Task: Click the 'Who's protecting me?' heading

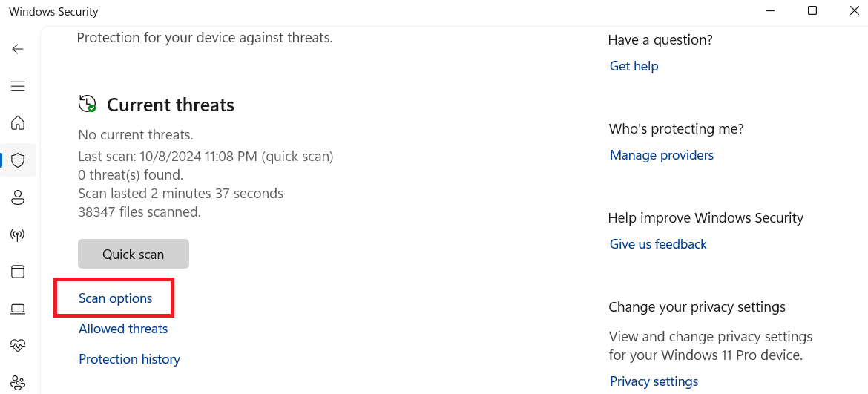Action: click(x=676, y=129)
